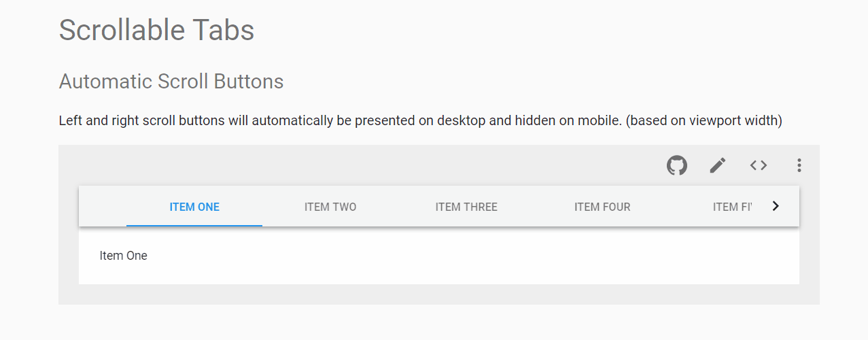This screenshot has width=868, height=340.
Task: Click the pencil edit demo icon
Action: tap(718, 165)
